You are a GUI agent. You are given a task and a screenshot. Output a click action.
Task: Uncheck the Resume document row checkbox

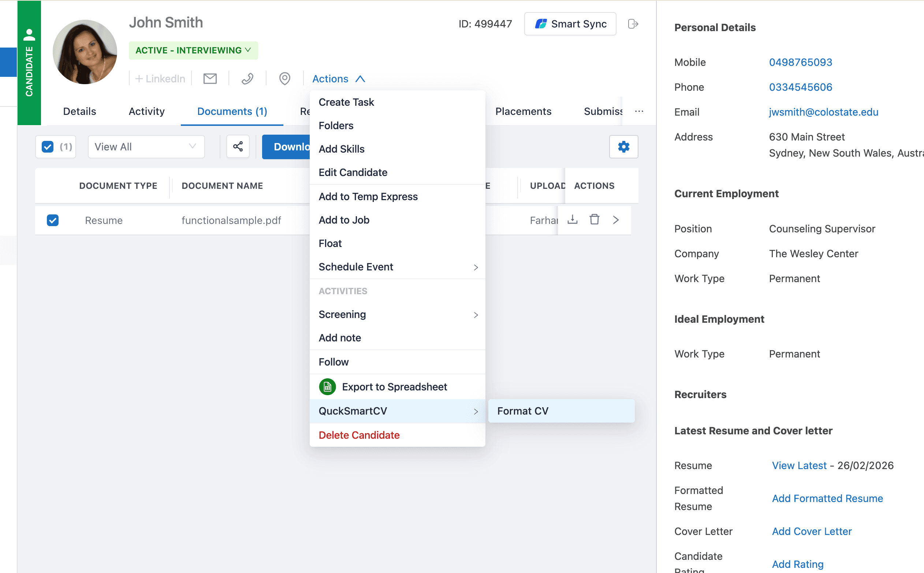point(53,220)
